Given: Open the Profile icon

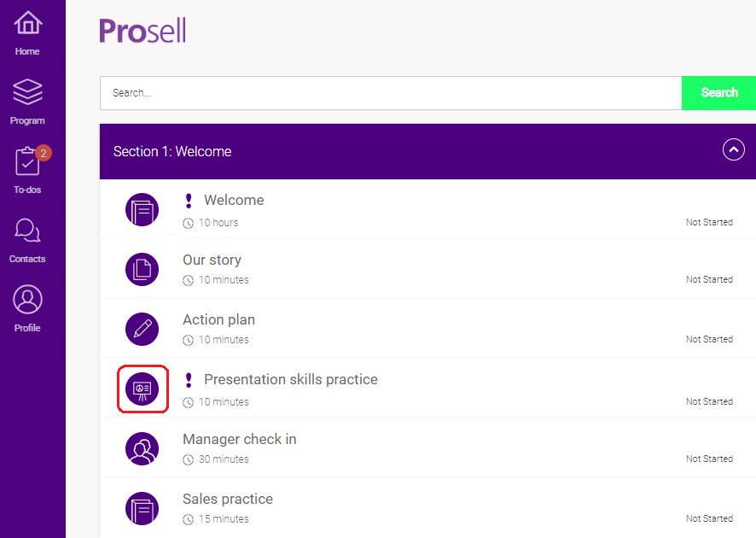Looking at the screenshot, I should coord(26,298).
